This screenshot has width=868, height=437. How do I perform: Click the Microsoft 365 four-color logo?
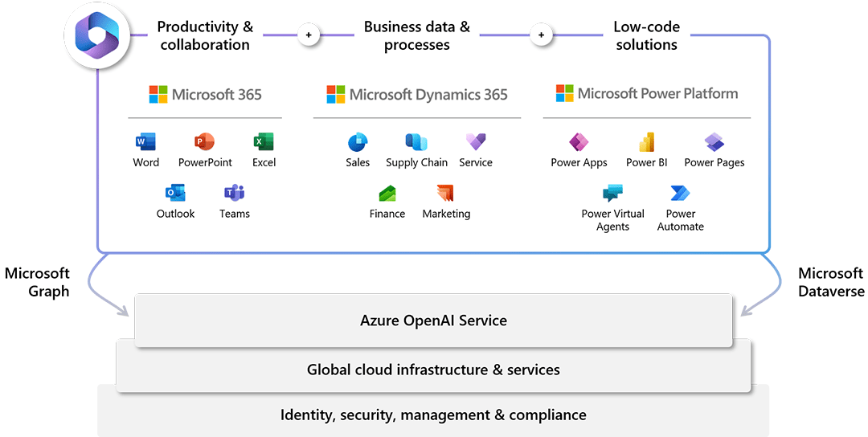[158, 95]
